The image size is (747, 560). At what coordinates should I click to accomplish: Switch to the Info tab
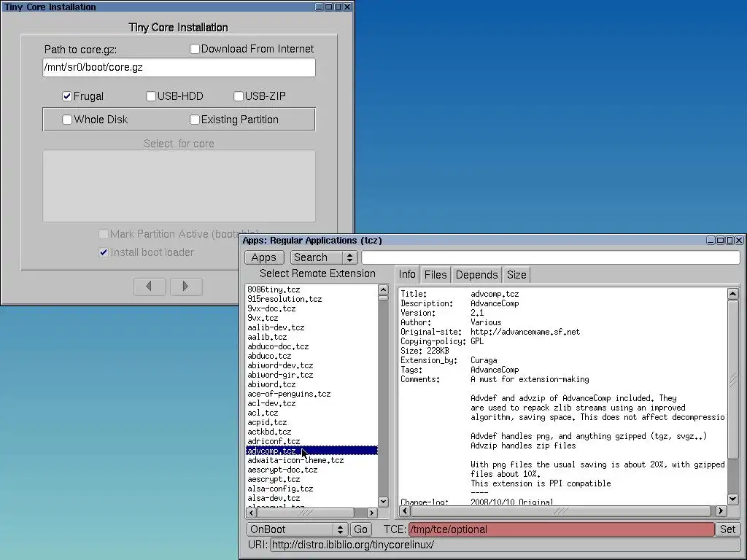(407, 274)
